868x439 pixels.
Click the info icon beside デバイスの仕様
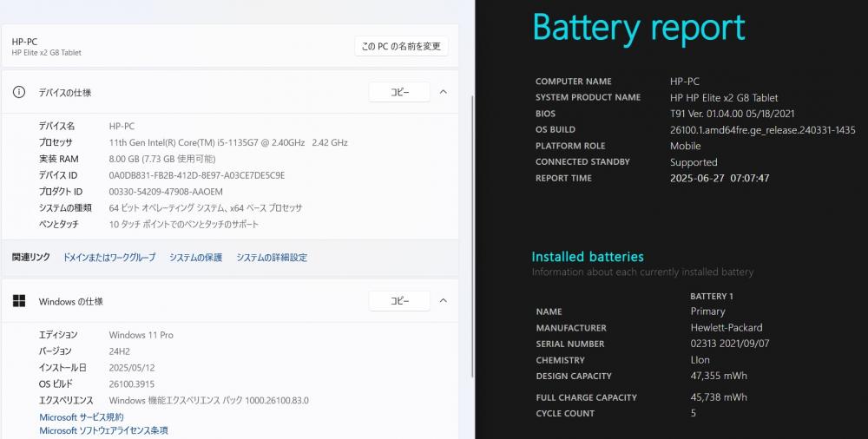coord(19,92)
